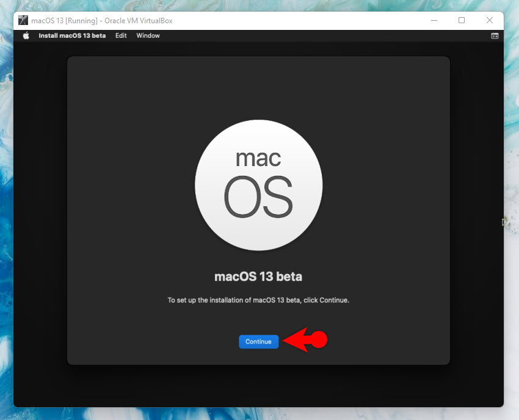Minimize the VirtualBox window
This screenshot has width=519, height=420.
click(434, 20)
